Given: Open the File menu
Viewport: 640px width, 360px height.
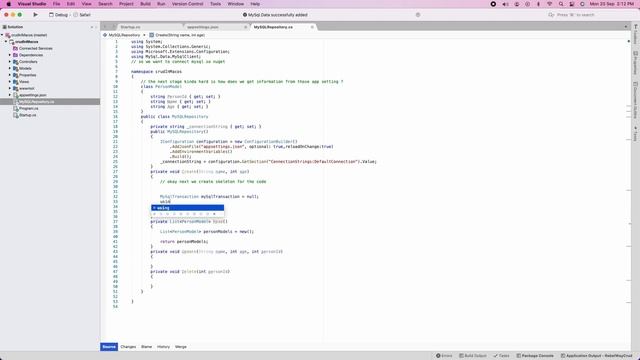Looking at the screenshot, I should click(56, 4).
